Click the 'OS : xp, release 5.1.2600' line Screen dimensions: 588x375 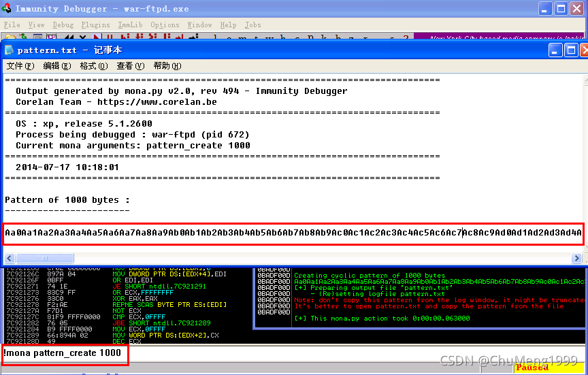pos(84,124)
